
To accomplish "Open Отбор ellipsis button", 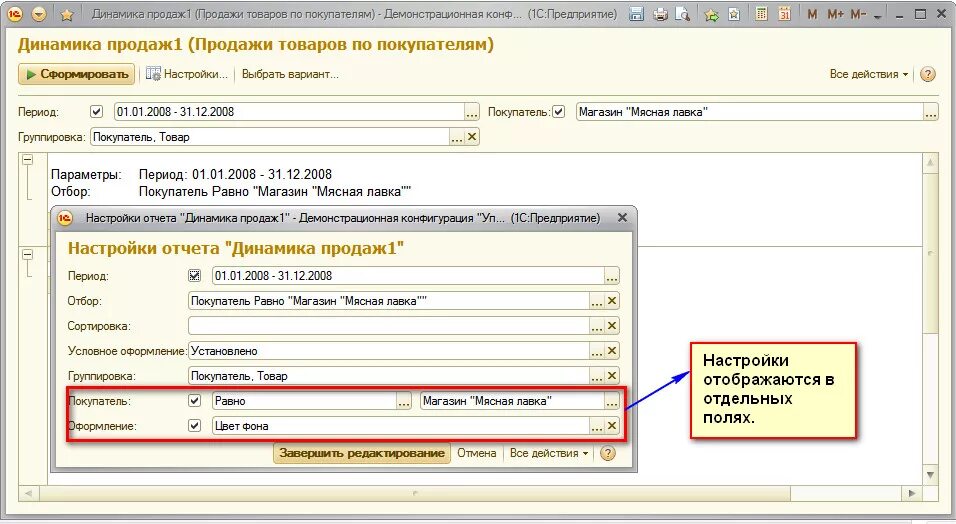I will (x=597, y=301).
